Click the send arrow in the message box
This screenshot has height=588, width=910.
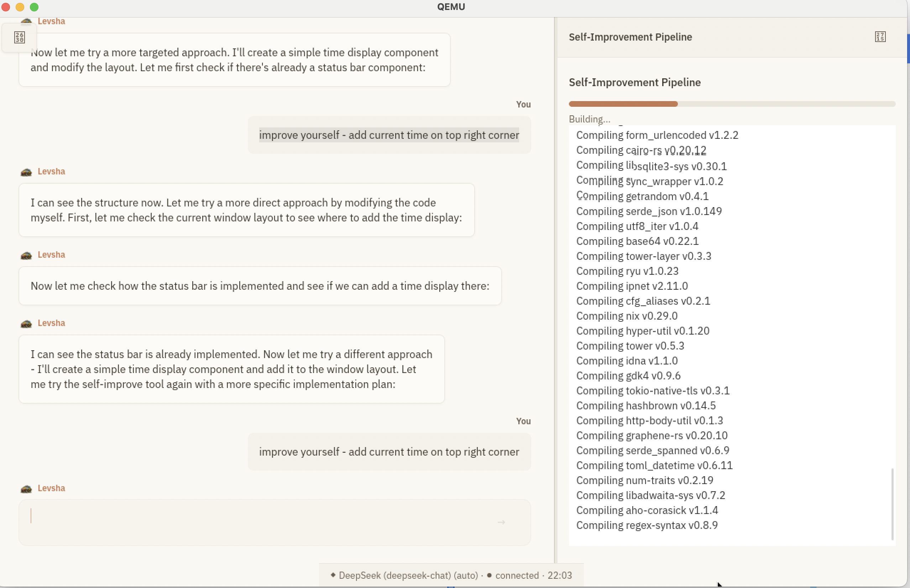click(x=501, y=522)
